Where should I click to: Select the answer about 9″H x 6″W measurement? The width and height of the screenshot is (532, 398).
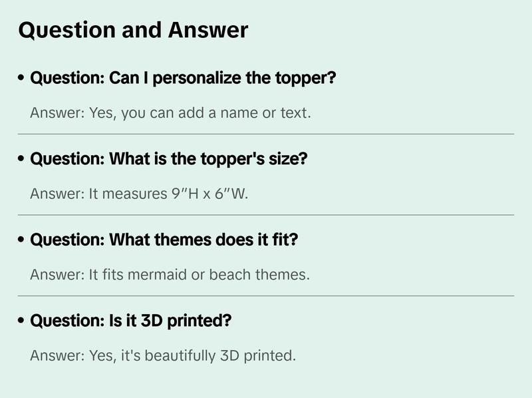coord(139,194)
